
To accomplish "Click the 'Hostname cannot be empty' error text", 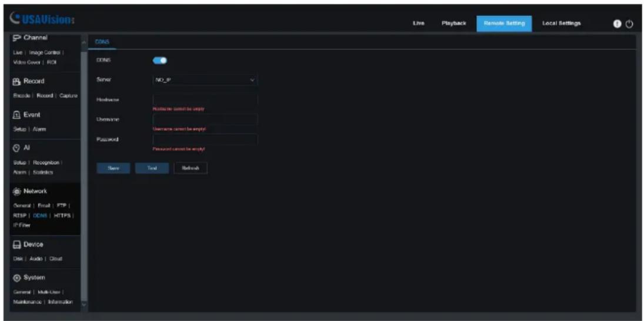I will click(178, 109).
